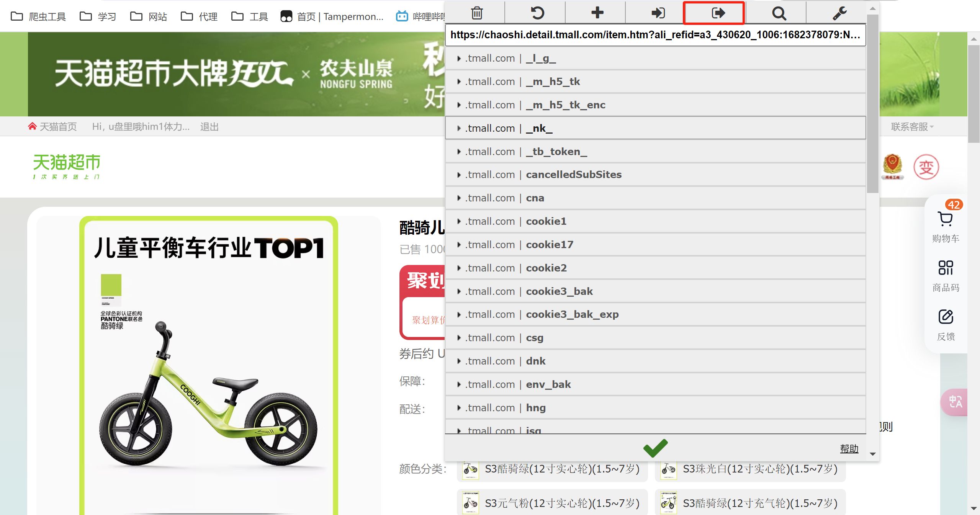Open the 联系客服 dropdown
This screenshot has width=980, height=515.
click(x=912, y=127)
